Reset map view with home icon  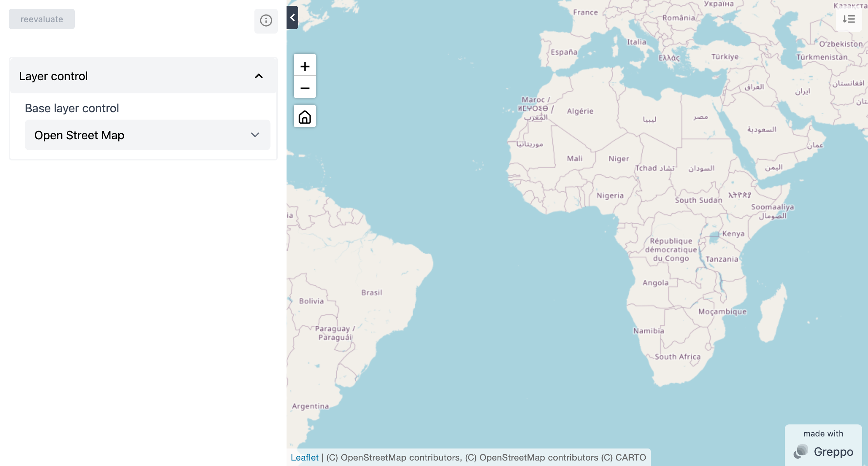click(305, 117)
